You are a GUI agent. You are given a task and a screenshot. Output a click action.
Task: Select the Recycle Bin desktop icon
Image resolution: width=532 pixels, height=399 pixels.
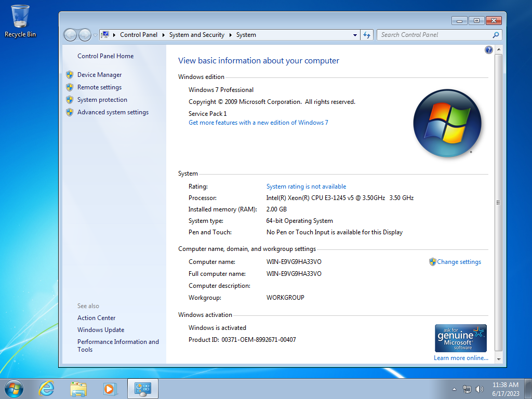pos(20,21)
